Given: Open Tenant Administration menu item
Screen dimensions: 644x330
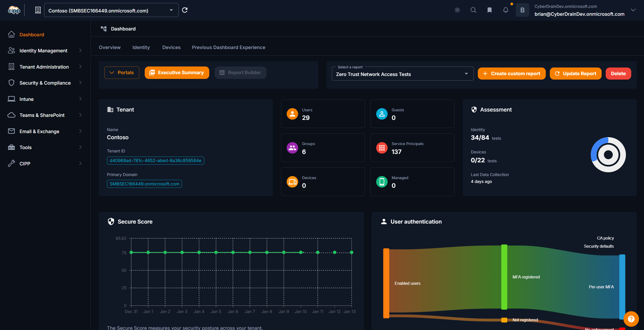Looking at the screenshot, I should pyautogui.click(x=44, y=67).
